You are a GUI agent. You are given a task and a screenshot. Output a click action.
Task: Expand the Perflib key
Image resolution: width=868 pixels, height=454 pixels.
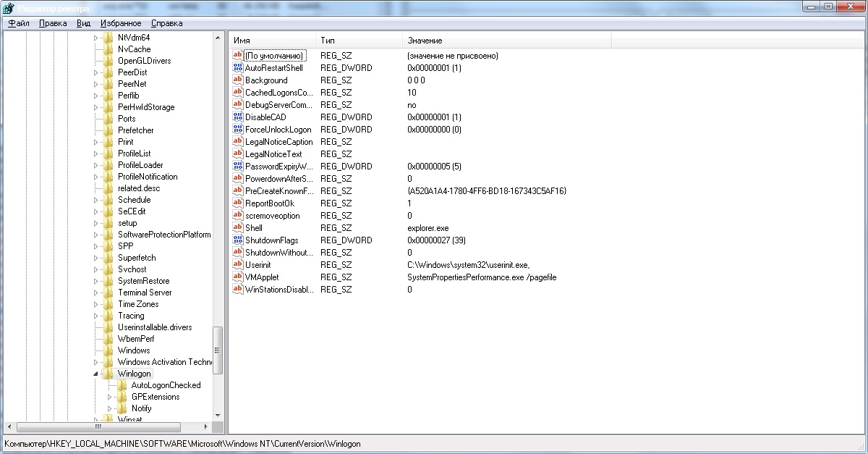96,96
